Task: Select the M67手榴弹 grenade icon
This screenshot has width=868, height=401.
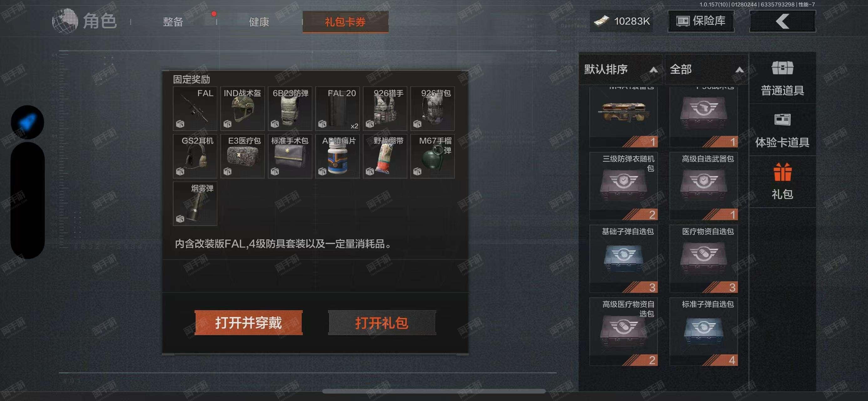Action: click(x=432, y=156)
